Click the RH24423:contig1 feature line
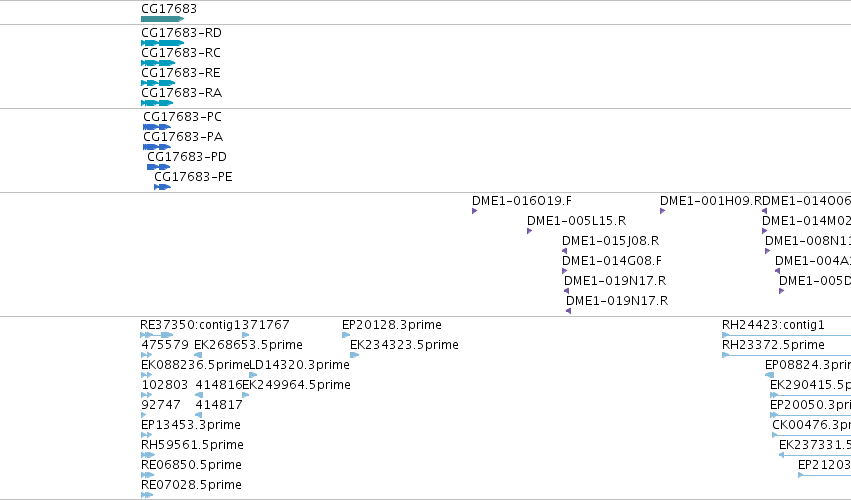This screenshot has height=500, width=851. pyautogui.click(x=786, y=335)
